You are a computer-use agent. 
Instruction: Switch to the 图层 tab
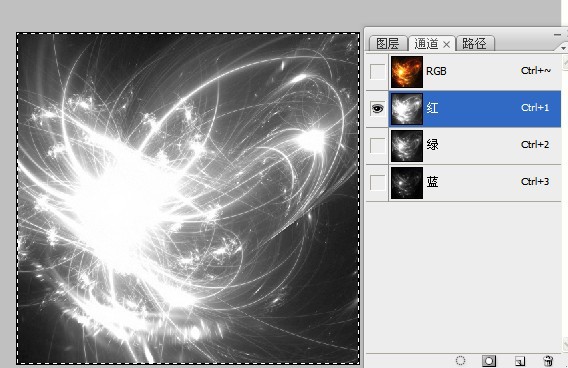pos(388,44)
